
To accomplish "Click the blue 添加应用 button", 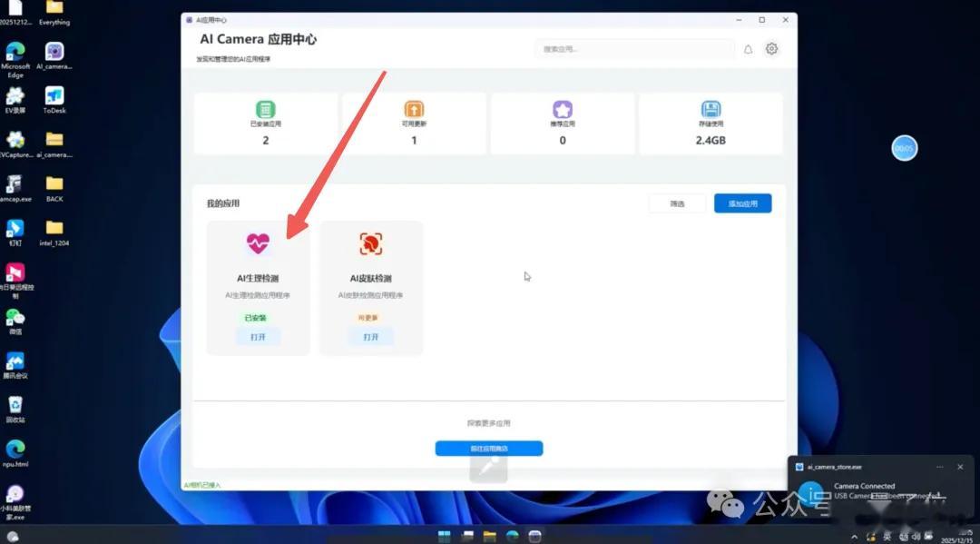I will pyautogui.click(x=743, y=203).
